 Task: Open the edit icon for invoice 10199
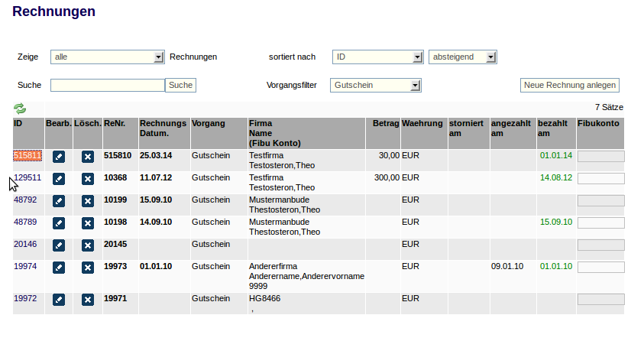point(59,201)
